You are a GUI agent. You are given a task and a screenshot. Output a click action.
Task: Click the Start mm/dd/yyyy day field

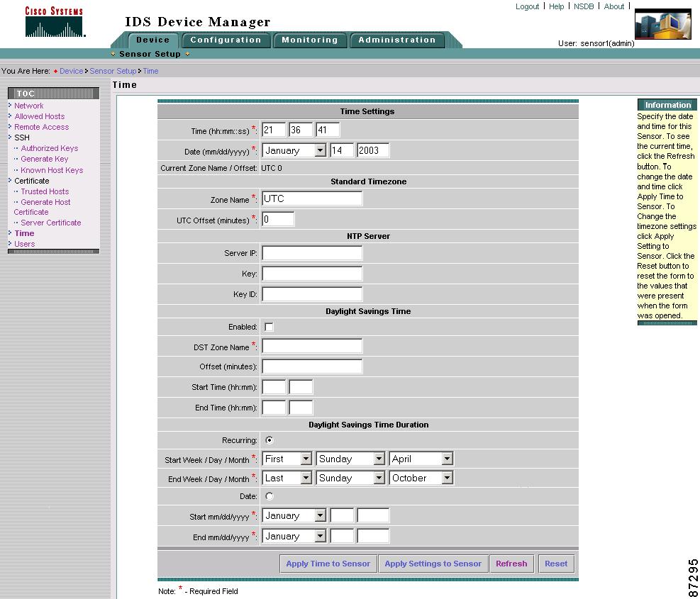pyautogui.click(x=342, y=515)
